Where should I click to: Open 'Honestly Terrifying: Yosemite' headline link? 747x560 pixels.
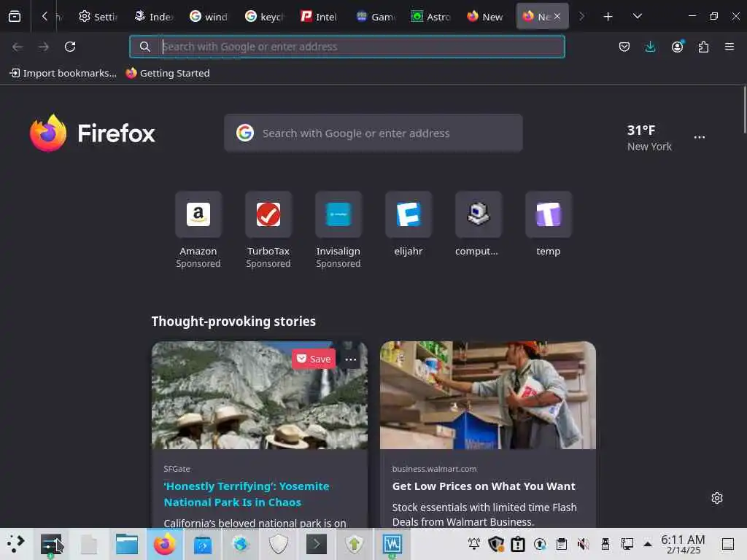pyautogui.click(x=247, y=494)
